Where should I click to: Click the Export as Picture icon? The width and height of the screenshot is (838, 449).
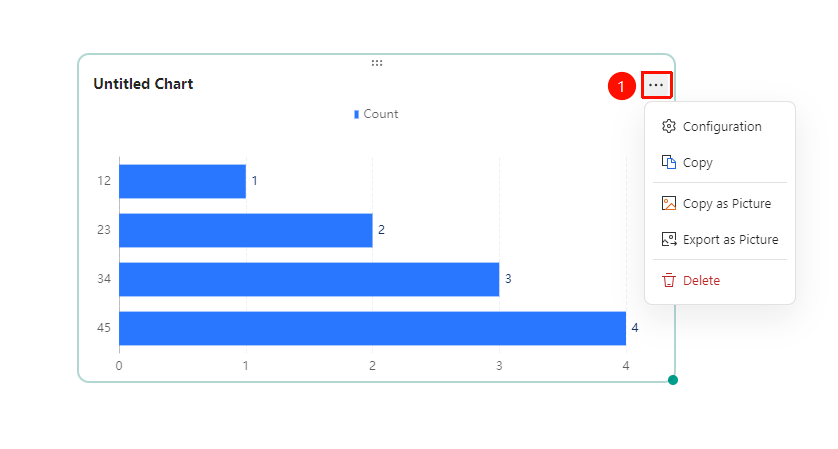pyautogui.click(x=669, y=239)
